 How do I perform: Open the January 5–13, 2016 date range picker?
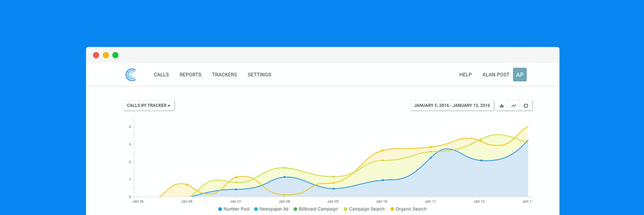(x=453, y=105)
